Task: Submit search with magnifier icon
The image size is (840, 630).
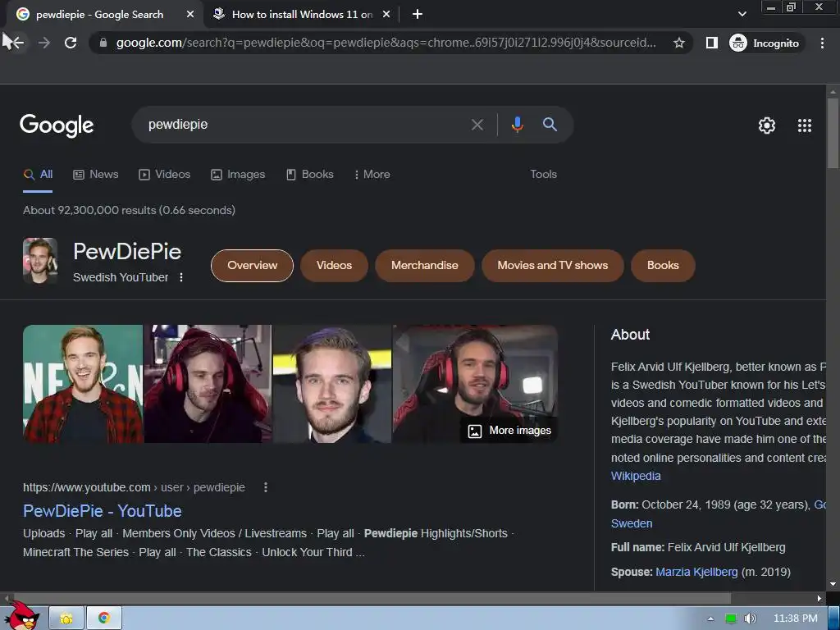Action: [x=550, y=125]
